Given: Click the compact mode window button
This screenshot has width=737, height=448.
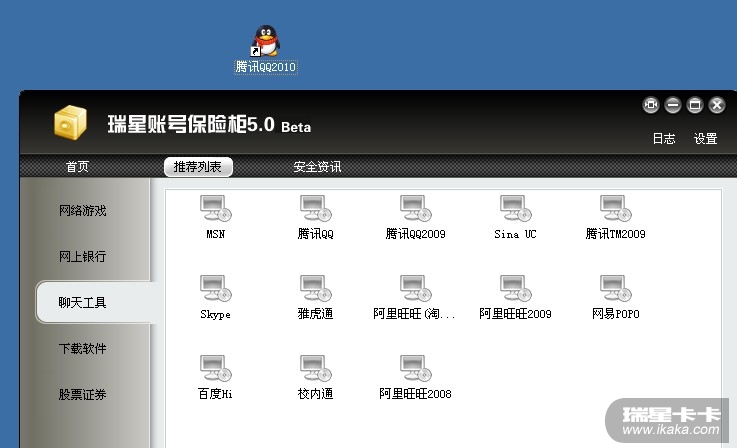Looking at the screenshot, I should [651, 105].
